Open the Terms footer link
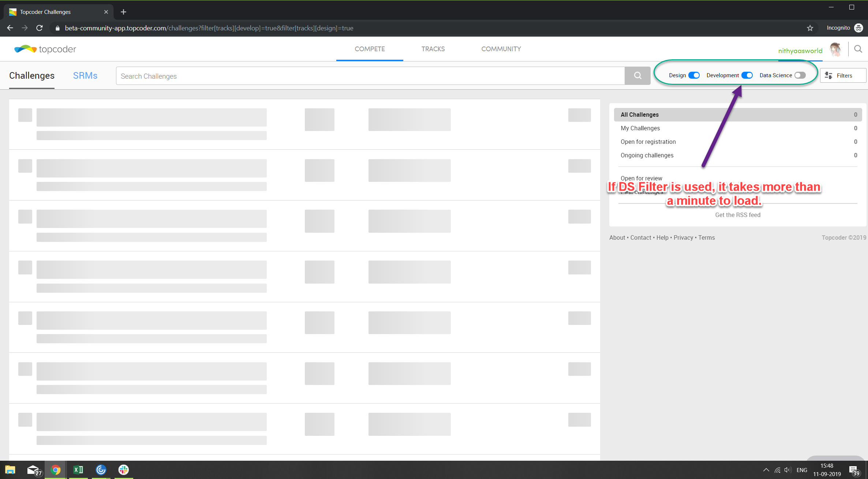The width and height of the screenshot is (868, 479). (706, 237)
